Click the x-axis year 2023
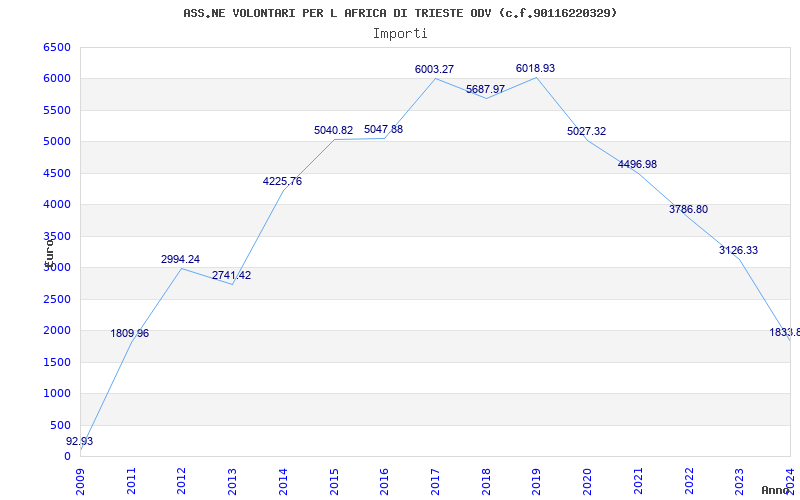800x500 pixels. (739, 481)
